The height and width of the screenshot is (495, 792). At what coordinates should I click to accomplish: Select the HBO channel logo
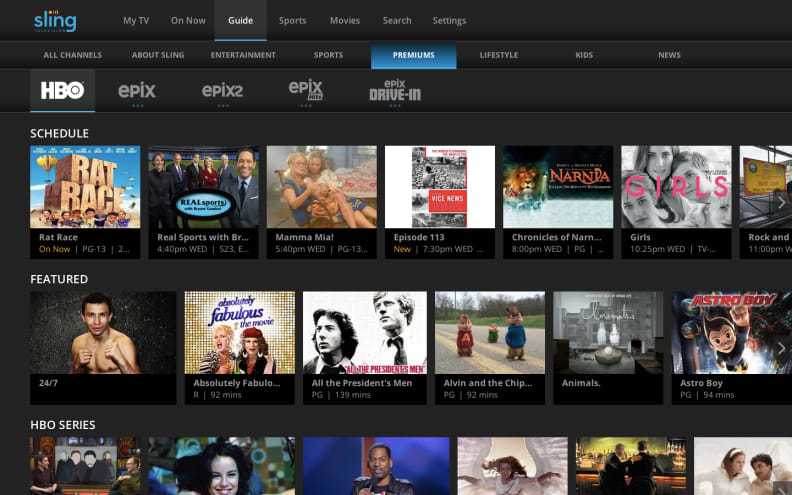point(63,90)
